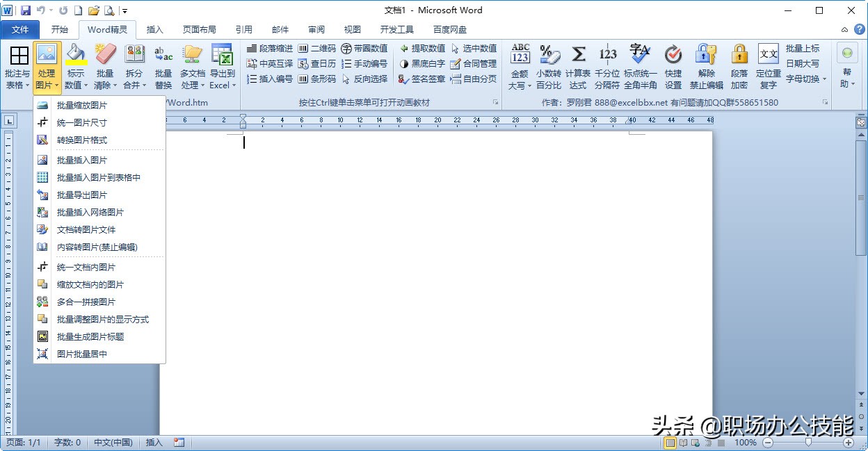Choose 批量生成图片标题 menu item
Screen dimensions: 868x451
pyautogui.click(x=99, y=337)
